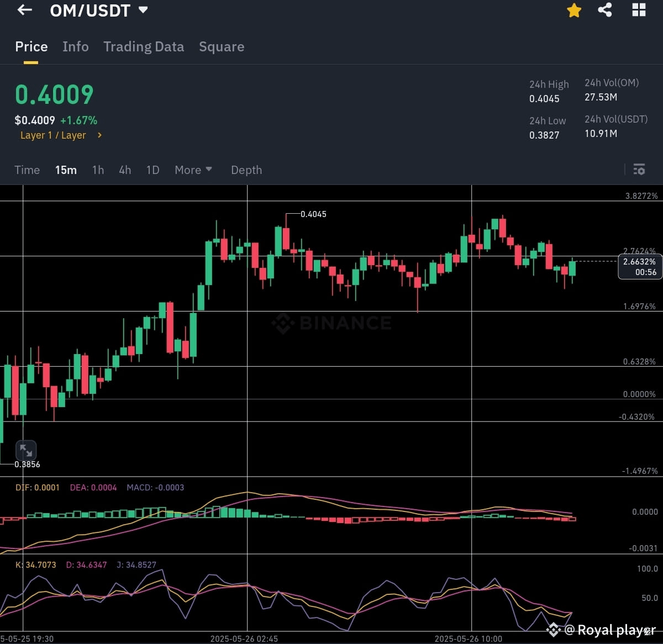Select the 1h timeframe
The width and height of the screenshot is (663, 644).
coord(98,170)
